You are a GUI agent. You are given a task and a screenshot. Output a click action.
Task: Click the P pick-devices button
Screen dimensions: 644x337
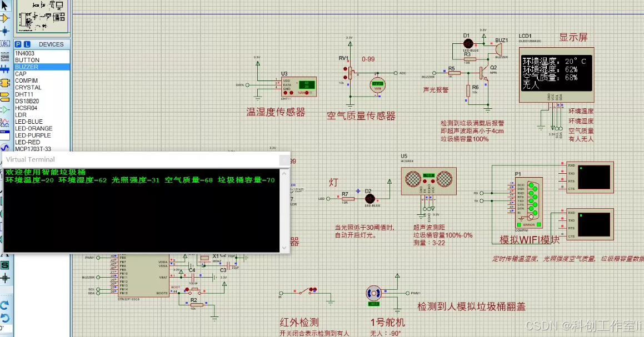coord(18,44)
